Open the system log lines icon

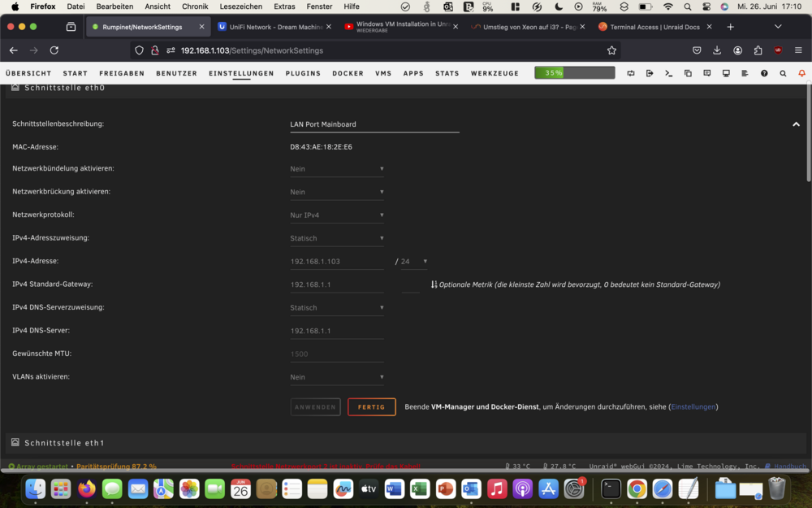click(x=745, y=74)
